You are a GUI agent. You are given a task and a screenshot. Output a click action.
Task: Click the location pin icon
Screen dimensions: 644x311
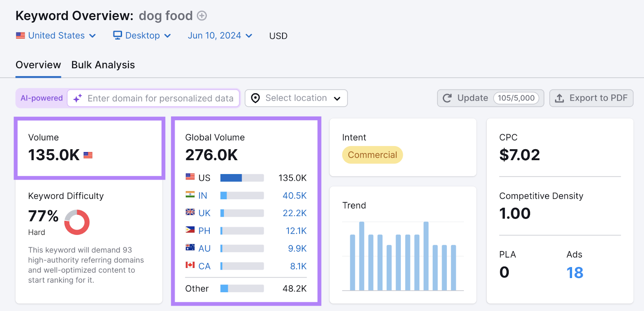pyautogui.click(x=255, y=98)
